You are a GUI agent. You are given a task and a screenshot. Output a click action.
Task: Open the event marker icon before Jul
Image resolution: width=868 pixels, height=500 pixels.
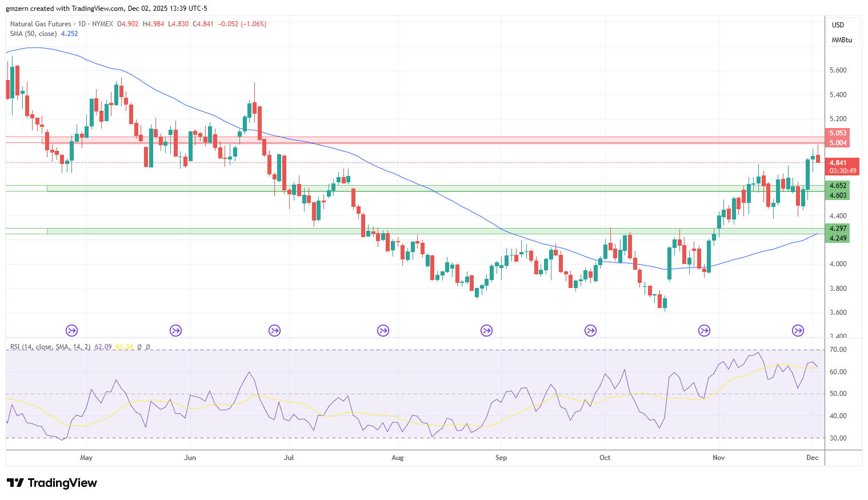click(x=275, y=330)
